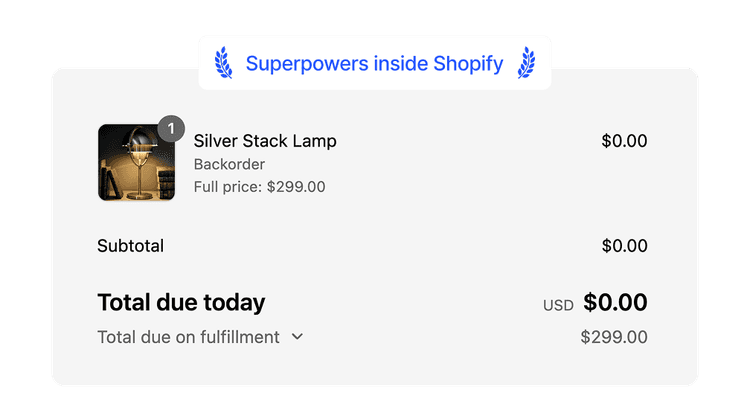Click Total due on fulfillment label
This screenshot has height=419, width=750.
coord(188,337)
